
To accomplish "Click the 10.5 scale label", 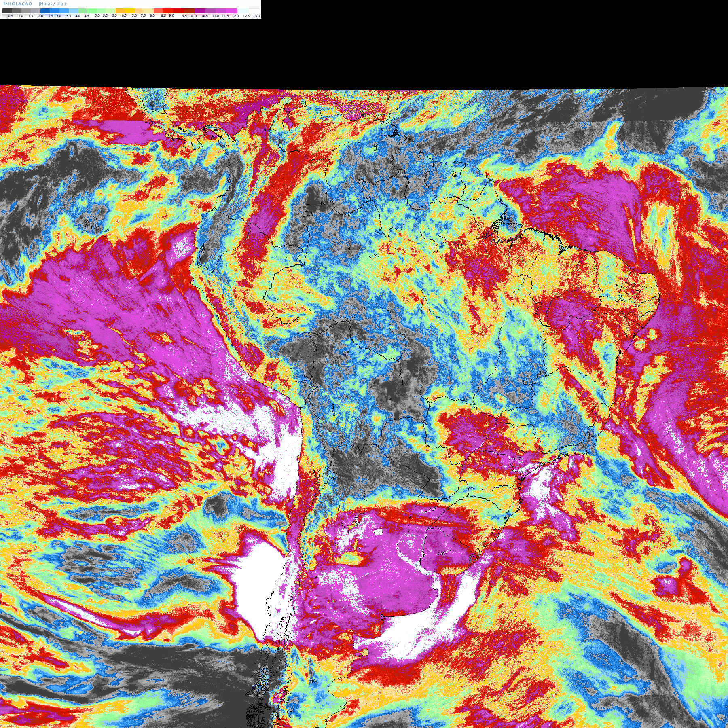I will point(205,16).
